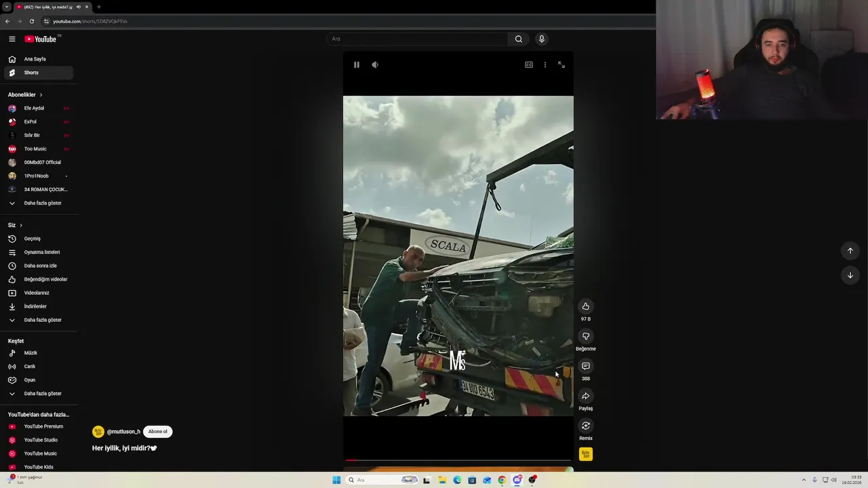Open YouTube Premium
The image size is (868, 488).
[x=38, y=426]
